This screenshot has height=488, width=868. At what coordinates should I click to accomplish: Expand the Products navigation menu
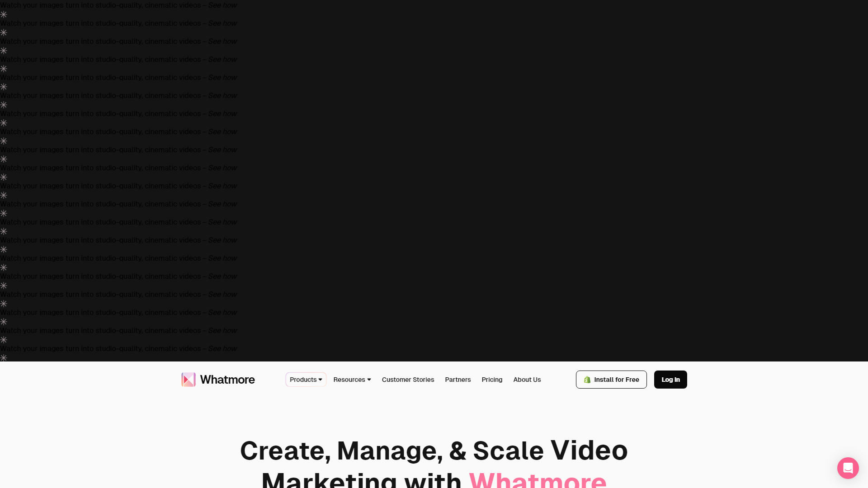[x=306, y=380]
